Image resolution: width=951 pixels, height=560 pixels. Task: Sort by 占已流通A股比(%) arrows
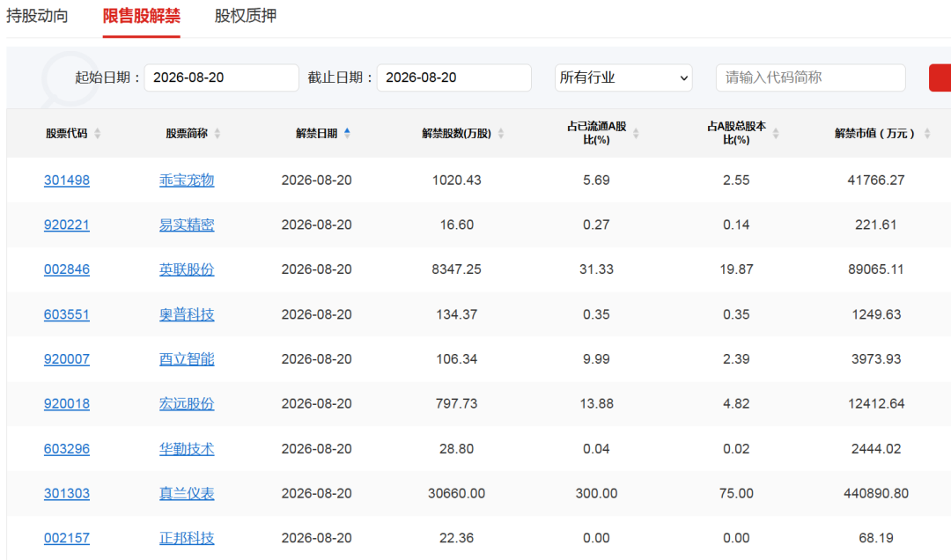(x=636, y=134)
